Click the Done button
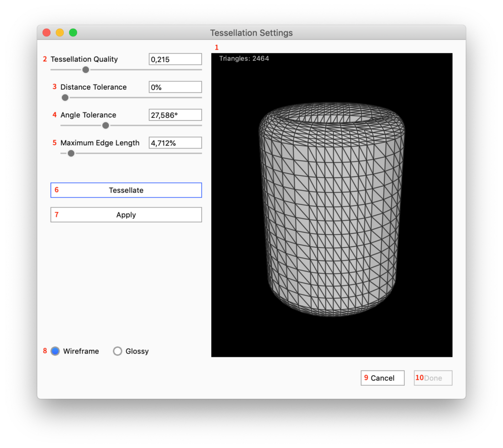The height and width of the screenshot is (448, 503). click(433, 378)
